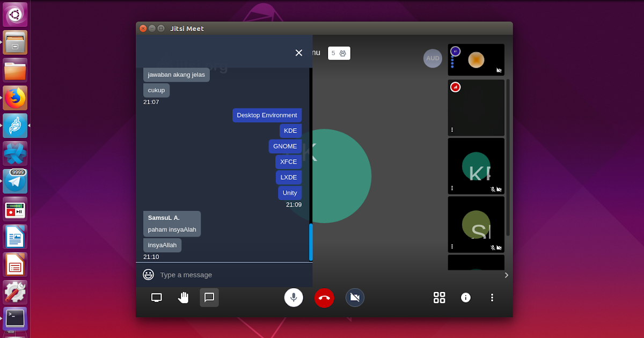The width and height of the screenshot is (644, 338).
Task: Select the second participant thumbnail in the filmstrip
Action: point(475,107)
